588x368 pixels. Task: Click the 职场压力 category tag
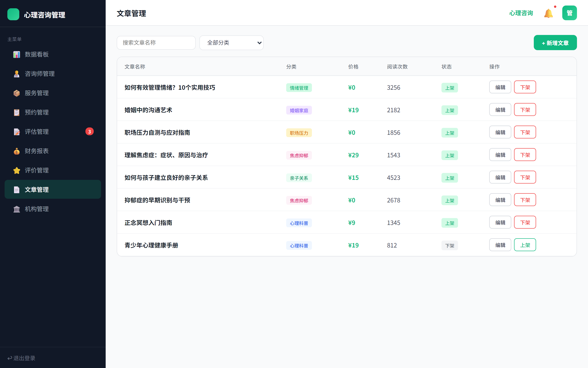[299, 133]
